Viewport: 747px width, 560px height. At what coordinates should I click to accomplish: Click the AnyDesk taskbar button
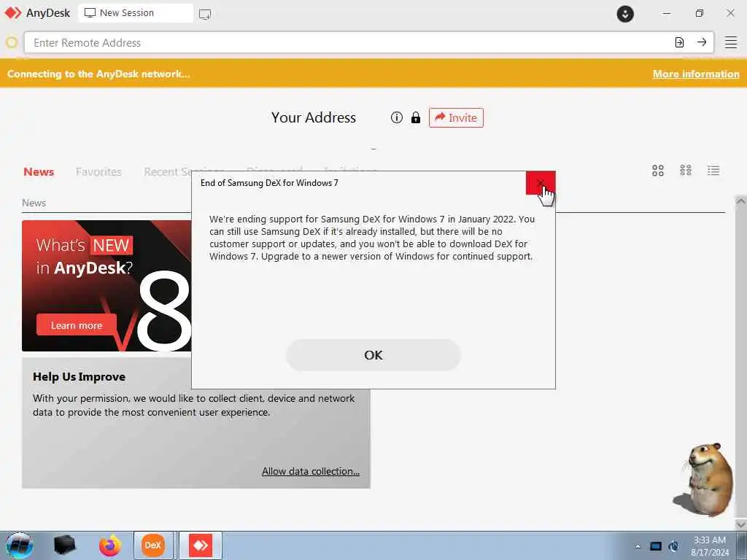coord(200,545)
